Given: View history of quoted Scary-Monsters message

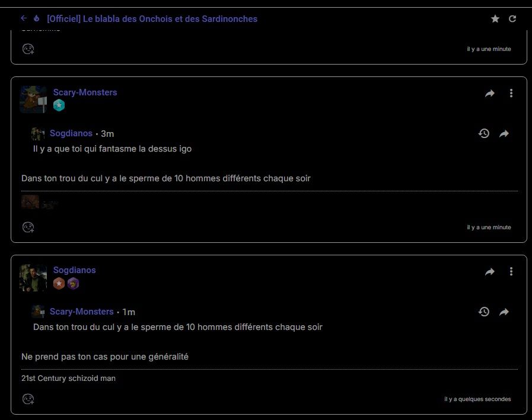Looking at the screenshot, I should (x=484, y=312).
